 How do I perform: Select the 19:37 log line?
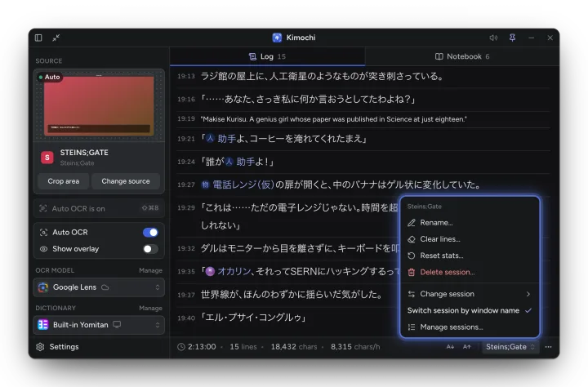289,295
